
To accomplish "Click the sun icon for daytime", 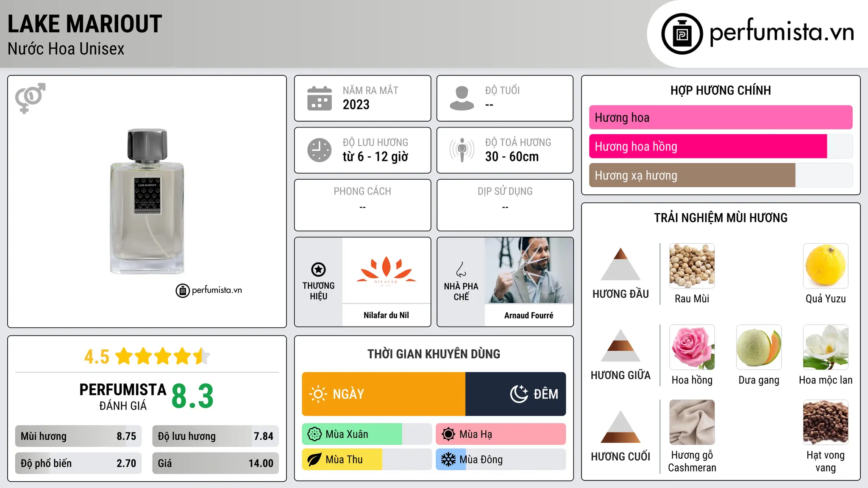I will click(318, 394).
